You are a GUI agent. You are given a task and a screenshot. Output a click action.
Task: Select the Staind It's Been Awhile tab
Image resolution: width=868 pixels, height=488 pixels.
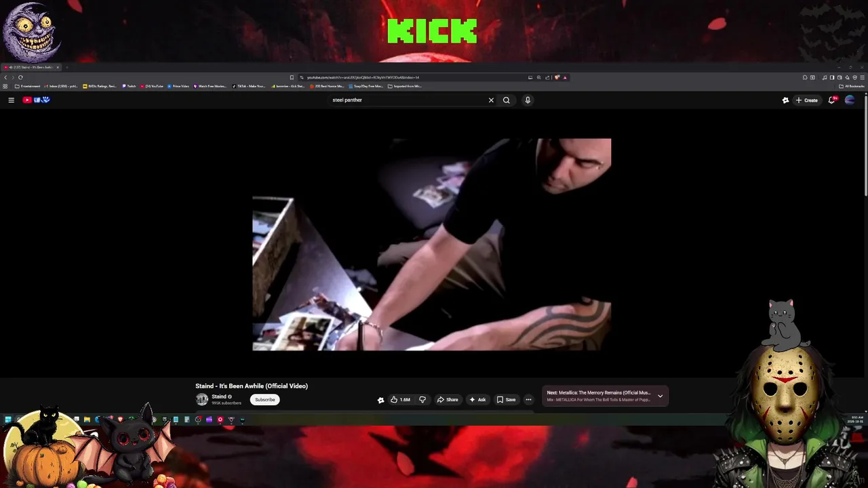[x=31, y=67]
